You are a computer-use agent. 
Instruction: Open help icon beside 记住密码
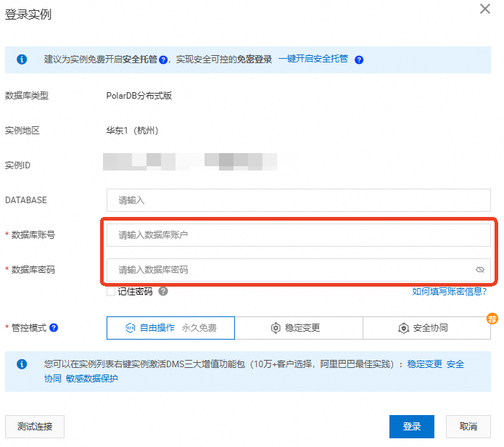click(x=163, y=292)
